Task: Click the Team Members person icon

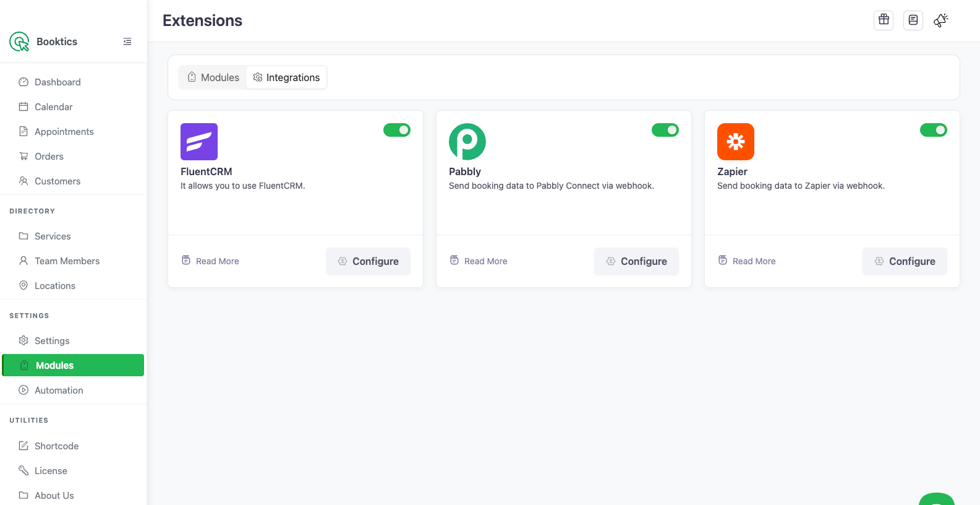Action: click(x=23, y=261)
